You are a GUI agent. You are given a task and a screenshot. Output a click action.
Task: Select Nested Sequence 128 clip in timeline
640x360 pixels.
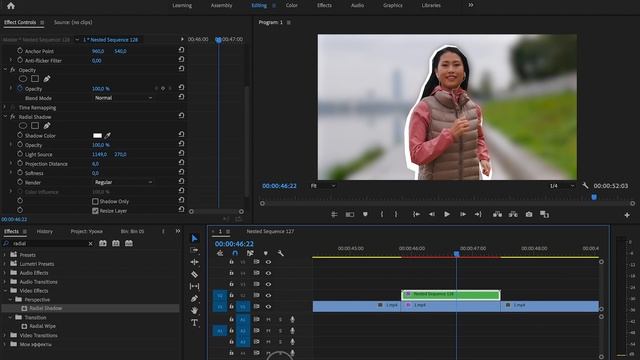point(451,294)
